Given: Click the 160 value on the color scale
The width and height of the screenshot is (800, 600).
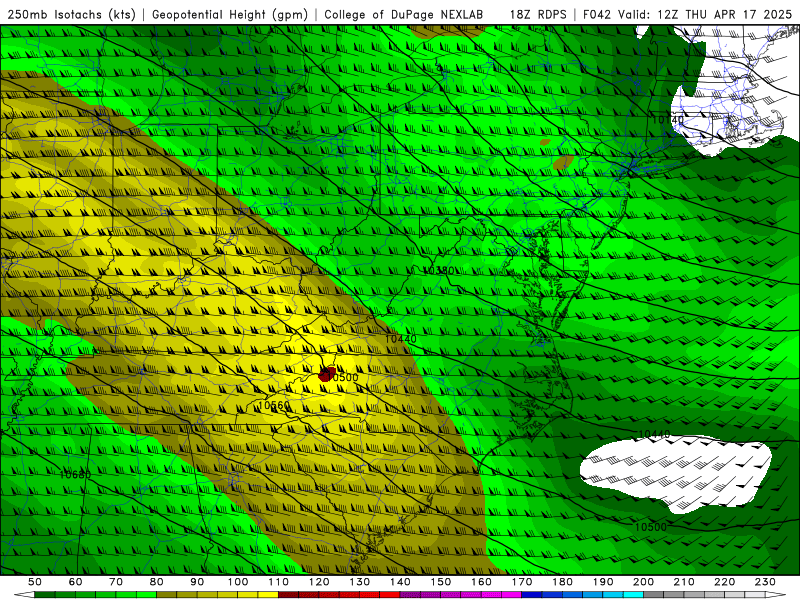Looking at the screenshot, I should tap(481, 582).
